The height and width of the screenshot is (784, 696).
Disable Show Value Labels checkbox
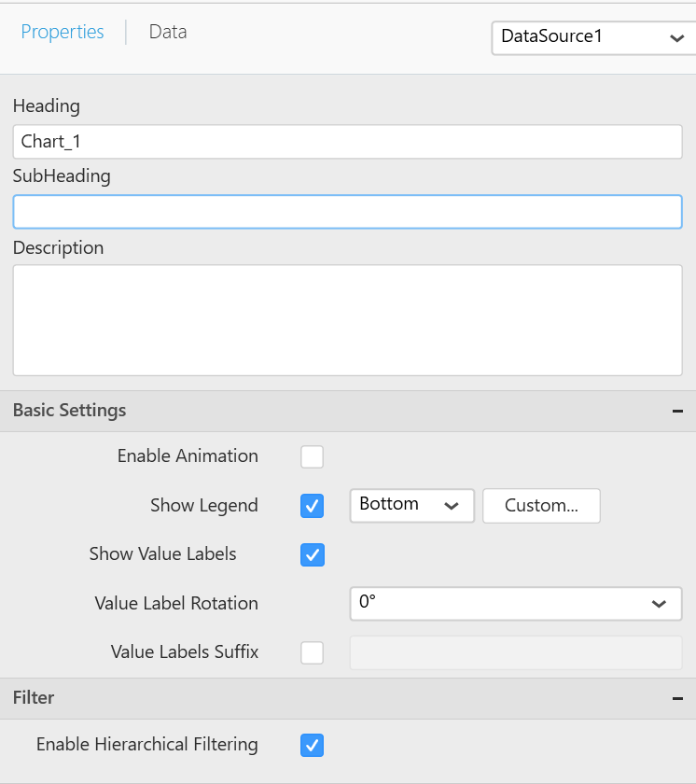[x=312, y=554]
